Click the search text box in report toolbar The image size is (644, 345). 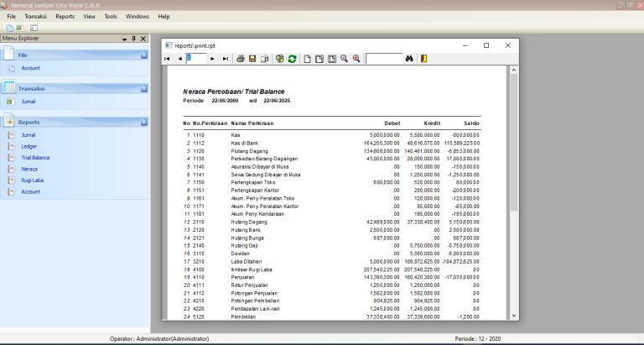click(384, 59)
